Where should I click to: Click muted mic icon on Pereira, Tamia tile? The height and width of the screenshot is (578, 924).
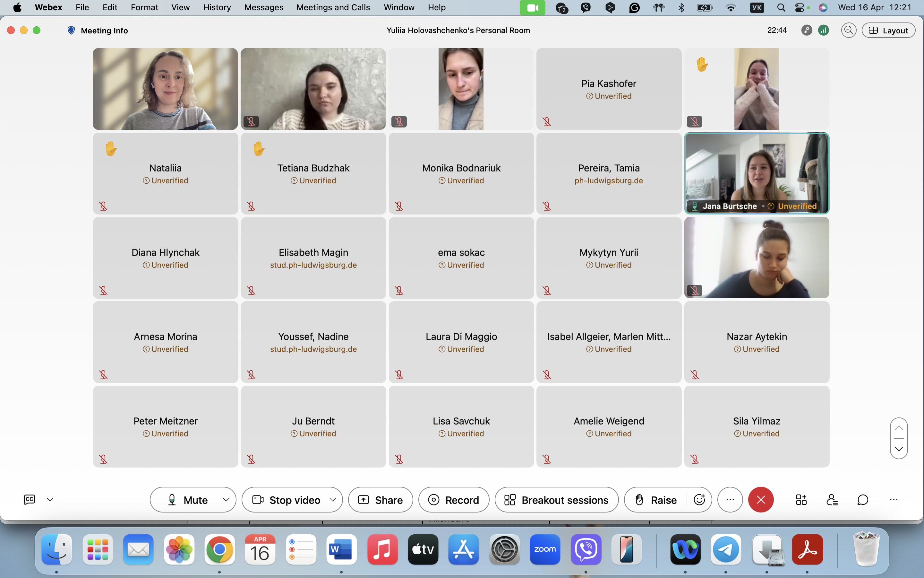pyautogui.click(x=547, y=206)
